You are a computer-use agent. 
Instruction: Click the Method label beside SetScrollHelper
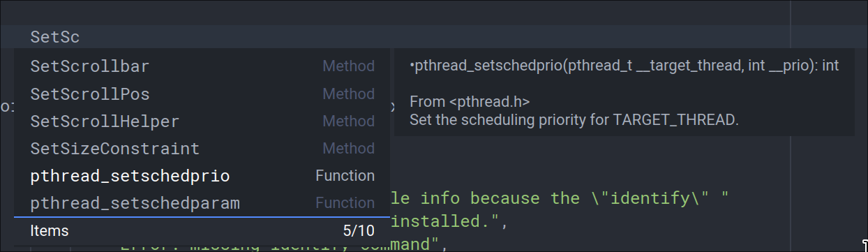coord(348,121)
